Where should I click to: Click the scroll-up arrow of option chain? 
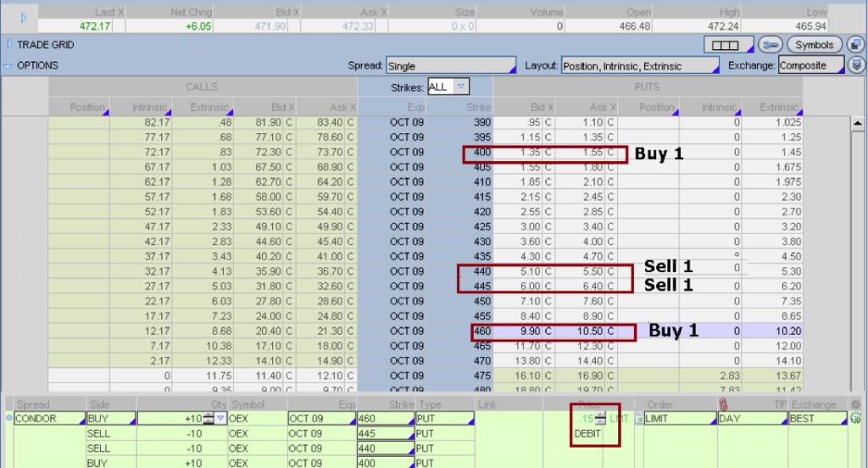[x=857, y=124]
